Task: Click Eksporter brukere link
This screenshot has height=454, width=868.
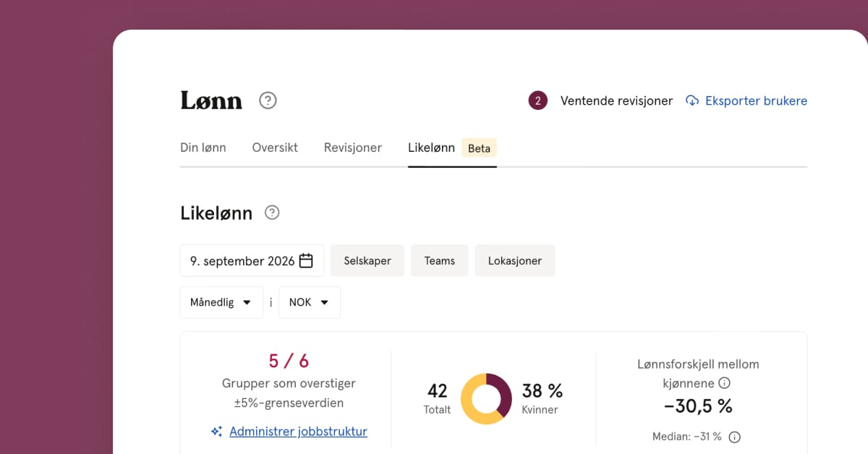Action: coord(756,100)
